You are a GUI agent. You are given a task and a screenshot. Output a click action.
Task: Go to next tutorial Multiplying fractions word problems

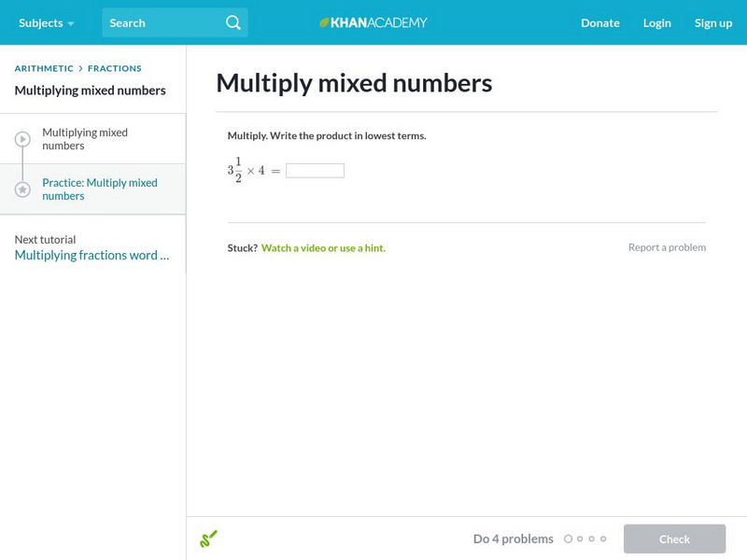point(92,255)
